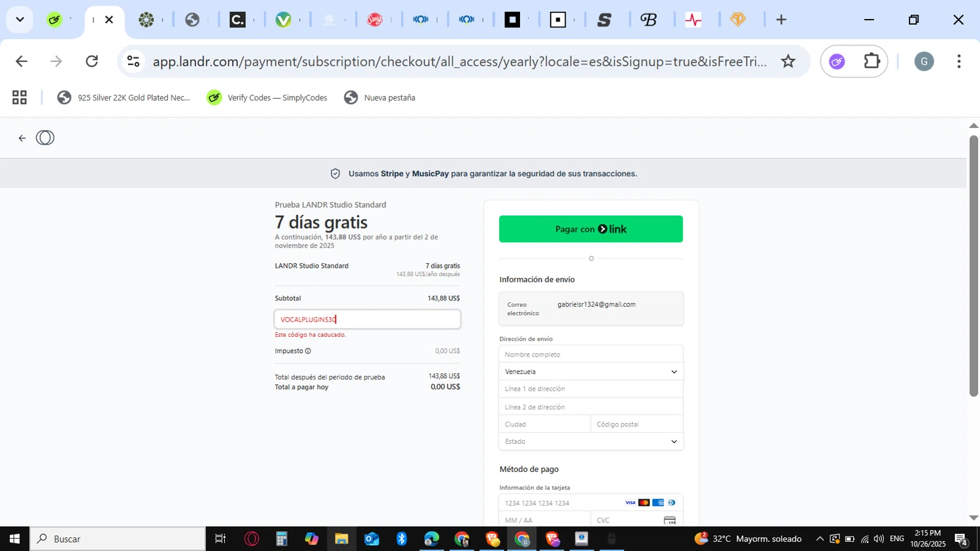The image size is (980, 551).
Task: Click the LANDR page back arrow
Action: pos(22,138)
